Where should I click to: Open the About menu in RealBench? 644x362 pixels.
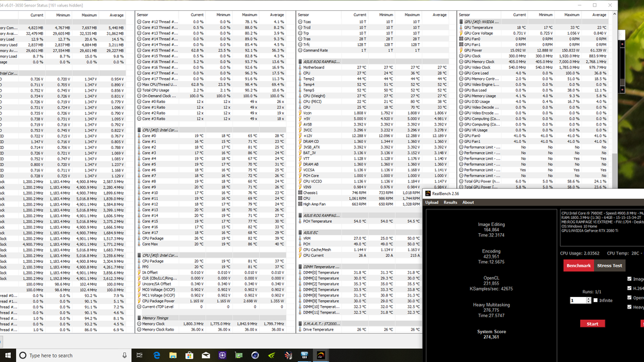tap(468, 202)
